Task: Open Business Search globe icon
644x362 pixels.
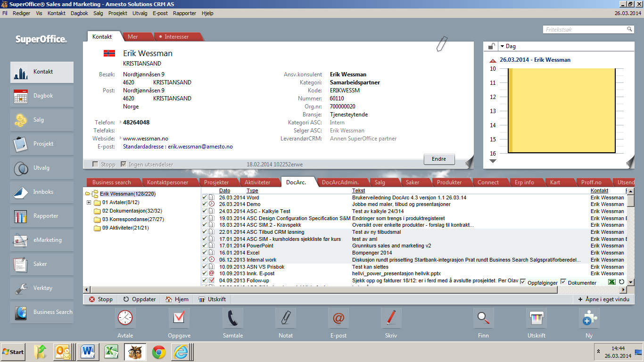Action: click(21, 313)
